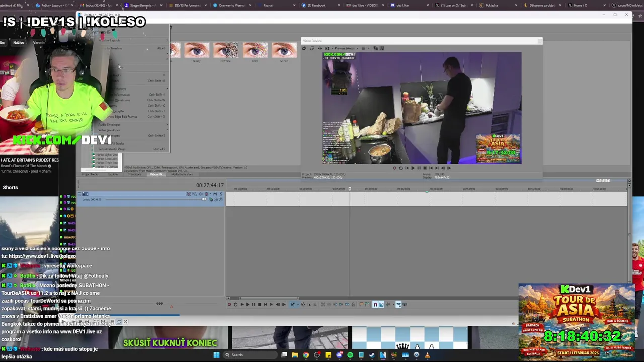
Task: Expand the Video Envelopes submenu
Action: pos(133,130)
